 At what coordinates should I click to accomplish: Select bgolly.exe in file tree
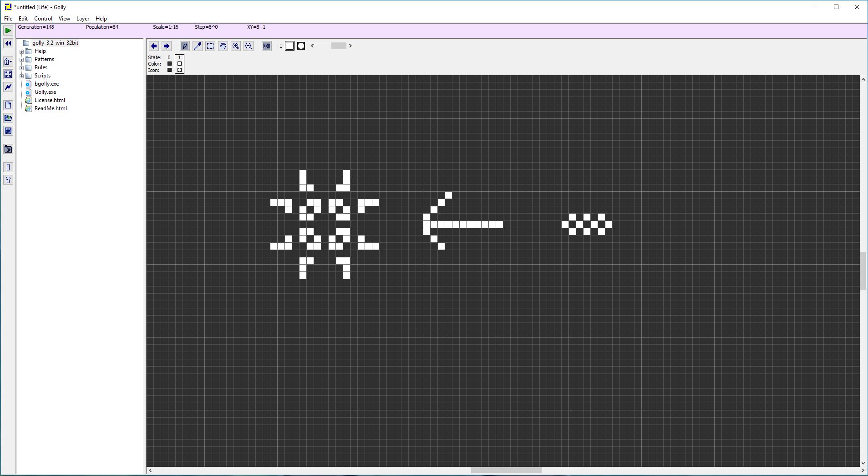(46, 84)
